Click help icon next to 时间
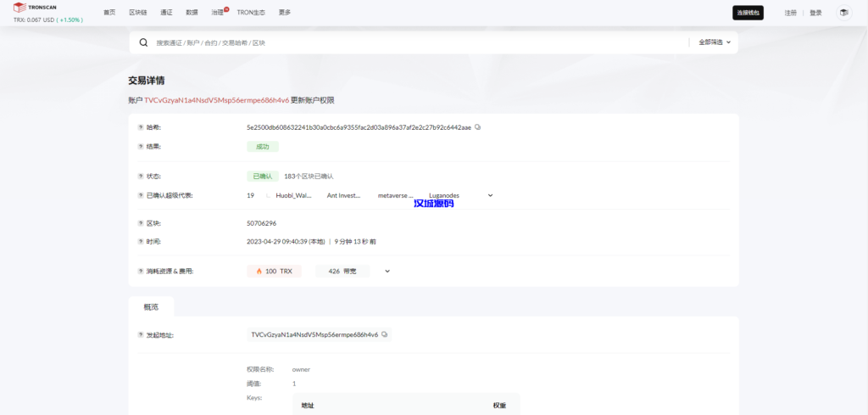The width and height of the screenshot is (868, 415). 141,242
